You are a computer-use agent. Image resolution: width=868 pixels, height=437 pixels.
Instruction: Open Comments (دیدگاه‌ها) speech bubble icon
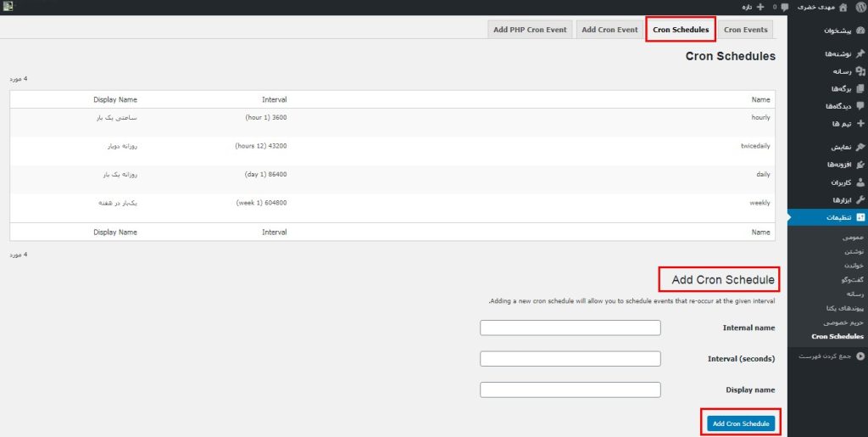click(x=860, y=106)
